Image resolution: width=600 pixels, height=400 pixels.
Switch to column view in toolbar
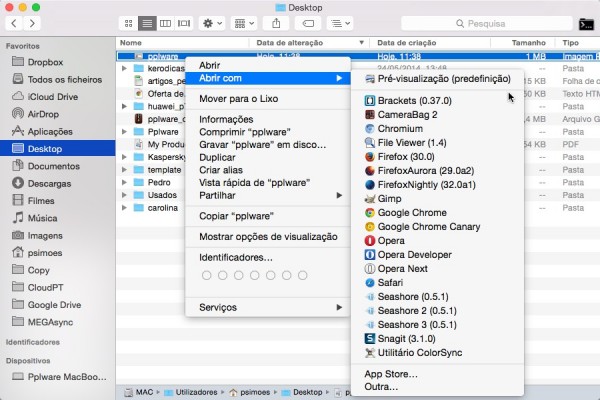pos(166,24)
